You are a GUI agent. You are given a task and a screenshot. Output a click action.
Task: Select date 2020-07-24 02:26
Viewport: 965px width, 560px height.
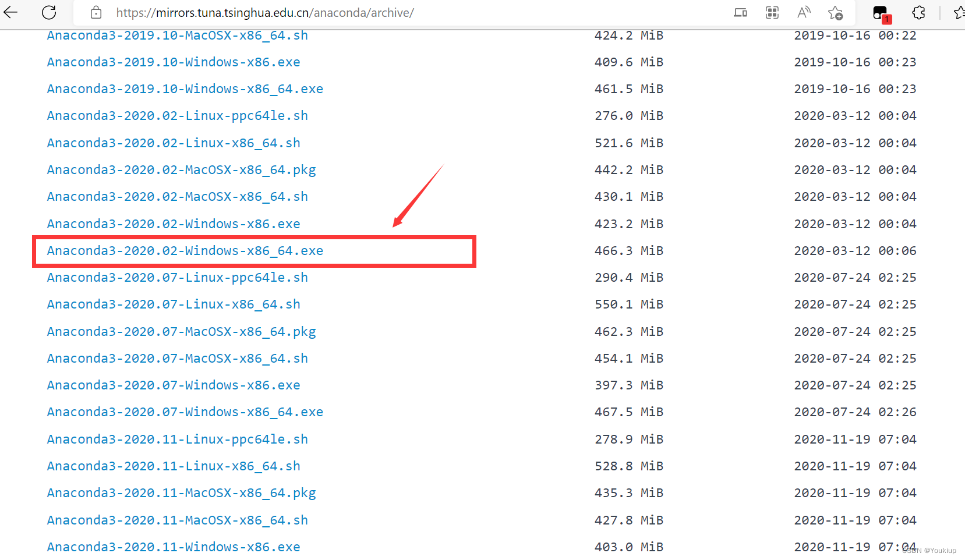click(x=855, y=412)
